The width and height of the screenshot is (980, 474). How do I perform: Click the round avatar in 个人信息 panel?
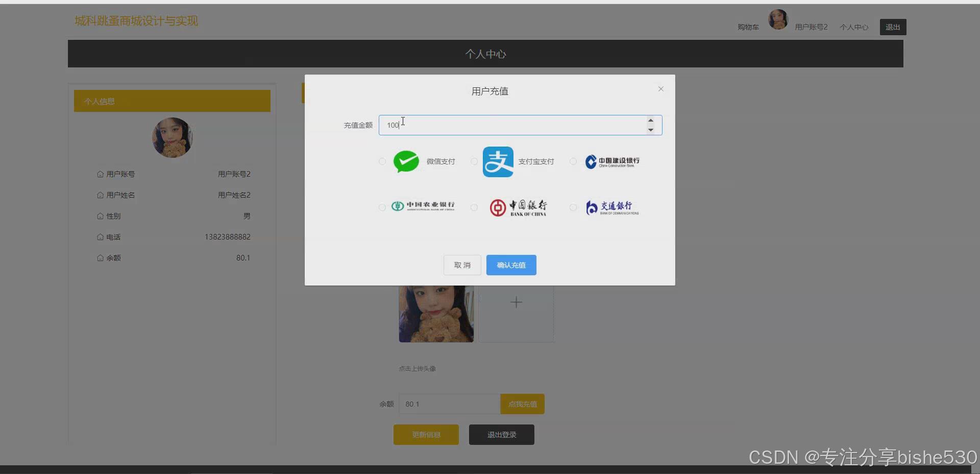(x=173, y=137)
